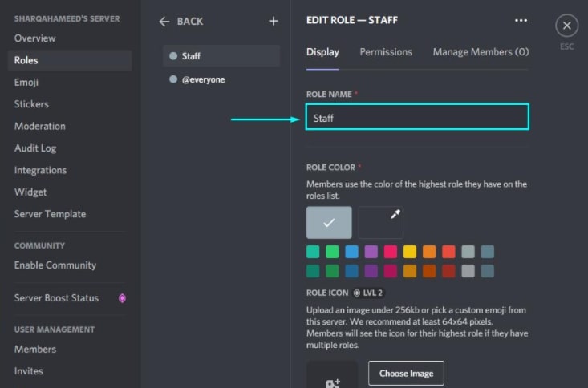The image size is (588, 388).
Task: Pick the bright orange swatch, top row
Action: [429, 252]
